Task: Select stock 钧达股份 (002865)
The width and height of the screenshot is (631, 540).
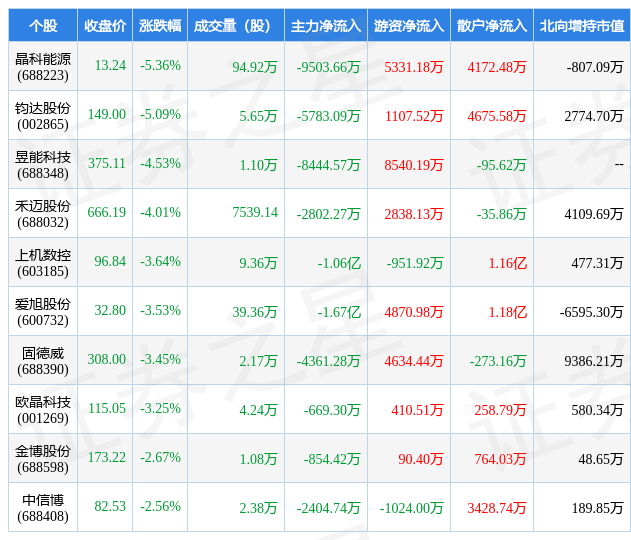Action: (x=43, y=116)
